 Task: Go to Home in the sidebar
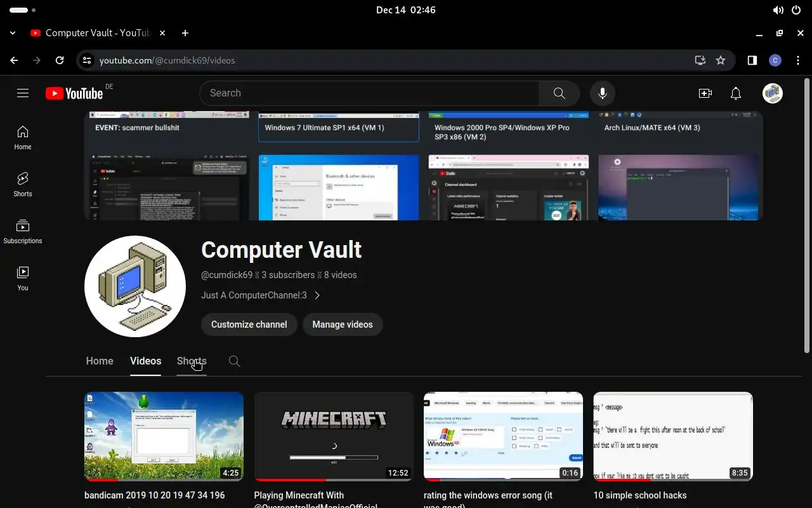coord(23,137)
